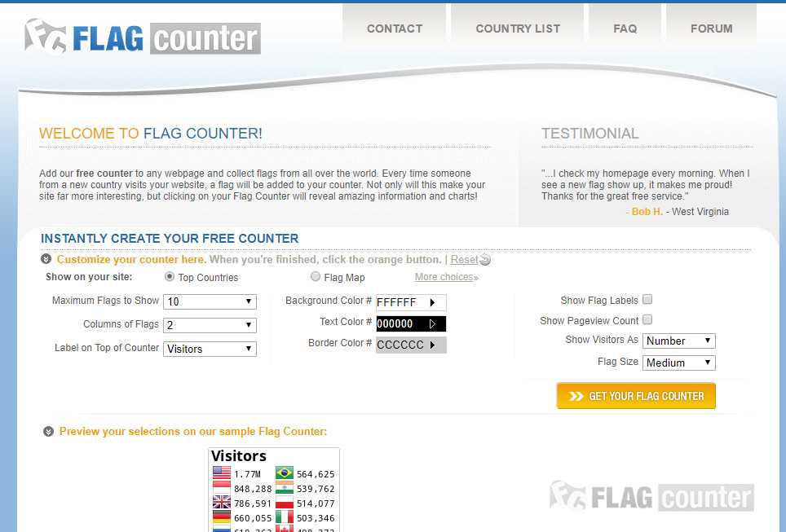The height and width of the screenshot is (532, 786).
Task: Open the Show Visitors As dropdown
Action: tap(678, 341)
